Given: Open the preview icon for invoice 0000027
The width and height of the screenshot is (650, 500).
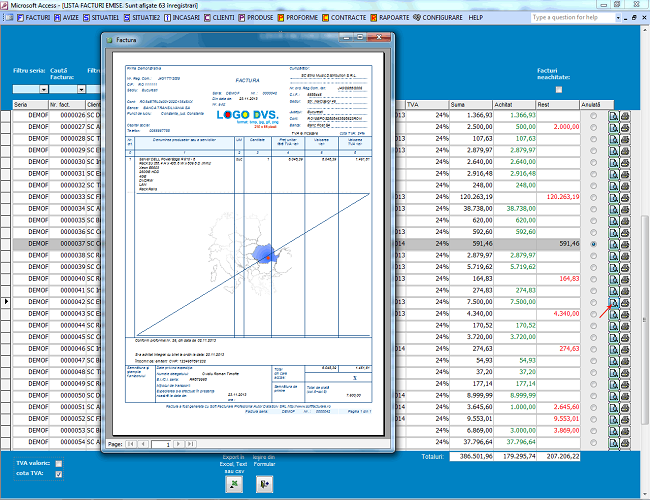Looking at the screenshot, I should [614, 128].
